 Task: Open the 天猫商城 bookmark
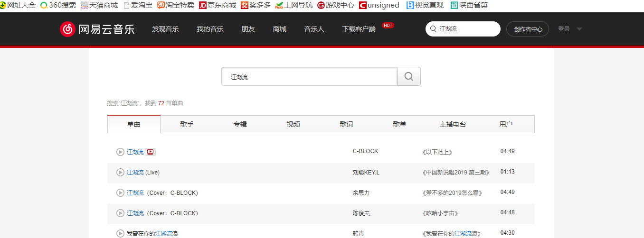(x=99, y=5)
